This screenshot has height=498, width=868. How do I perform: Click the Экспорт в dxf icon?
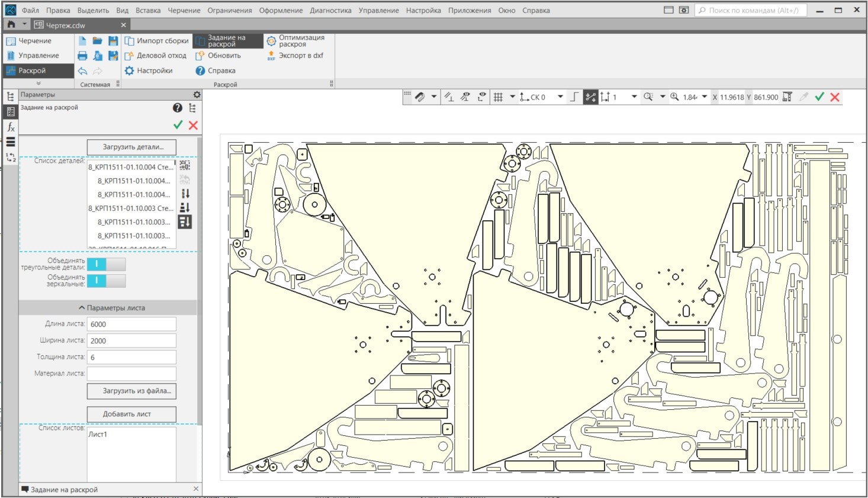tap(271, 56)
